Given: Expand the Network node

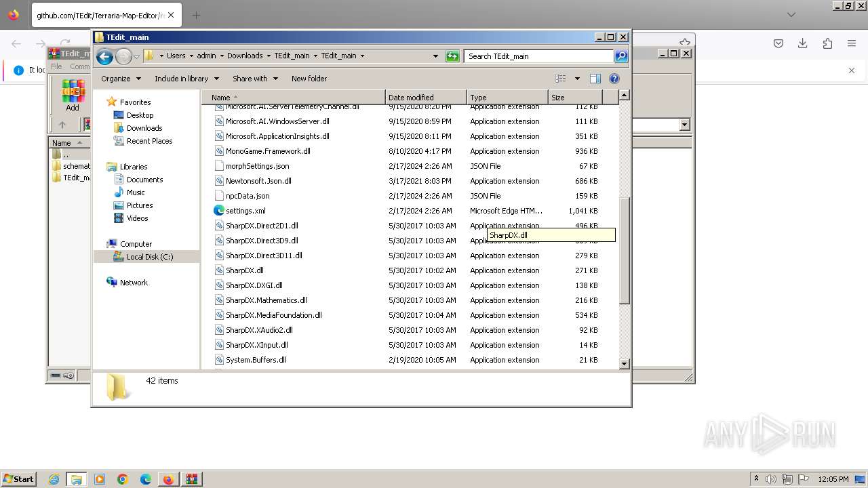Looking at the screenshot, I should point(134,283).
